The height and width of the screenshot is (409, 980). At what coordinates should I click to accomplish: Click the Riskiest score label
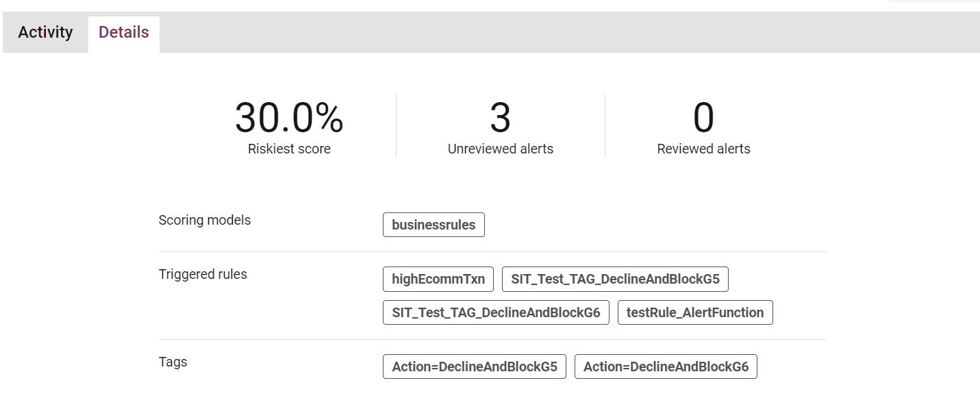tap(289, 149)
